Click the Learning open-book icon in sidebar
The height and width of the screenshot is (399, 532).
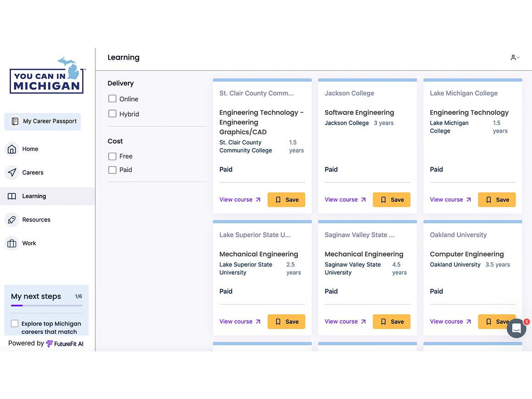click(12, 196)
